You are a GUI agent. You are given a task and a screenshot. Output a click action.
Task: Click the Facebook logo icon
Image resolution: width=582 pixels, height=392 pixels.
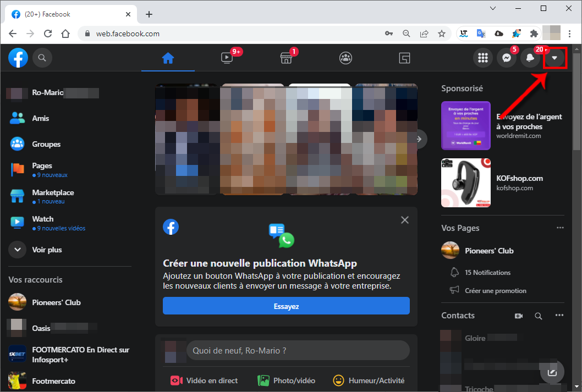point(18,58)
